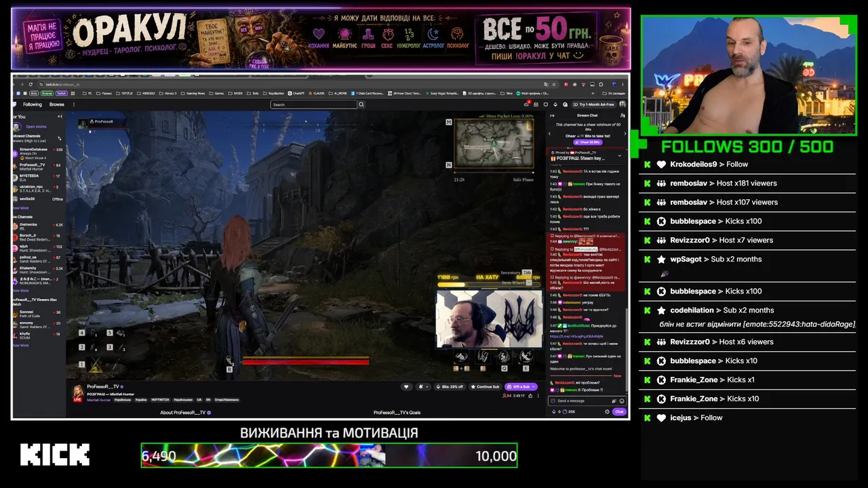Show more followed channels
Viewport: 868px width, 488px height.
click(20, 208)
